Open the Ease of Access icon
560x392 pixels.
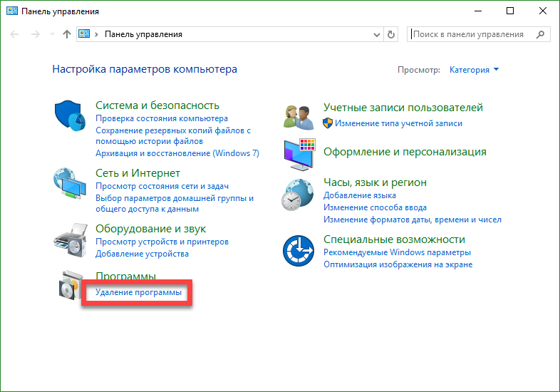(x=298, y=249)
